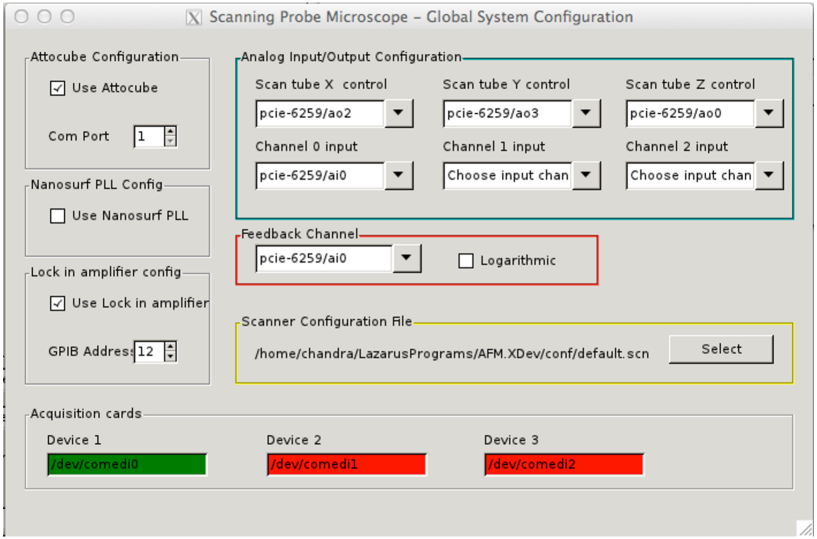Image resolution: width=817 pixels, height=539 pixels.
Task: Decrease the GPIB Address value
Action: point(170,356)
